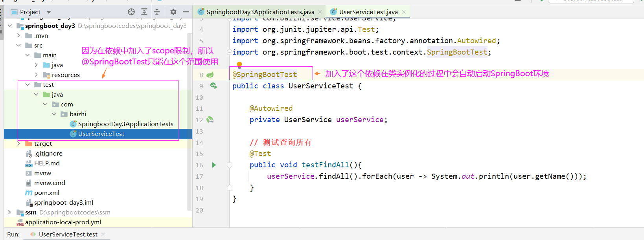
Task: Click the target folder icon
Action: pos(29,144)
